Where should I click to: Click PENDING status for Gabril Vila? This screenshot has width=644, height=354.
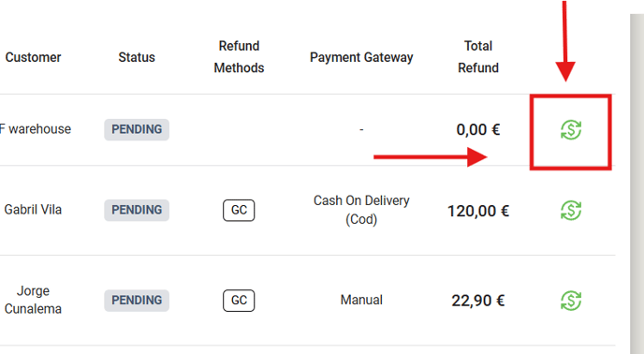[137, 210]
